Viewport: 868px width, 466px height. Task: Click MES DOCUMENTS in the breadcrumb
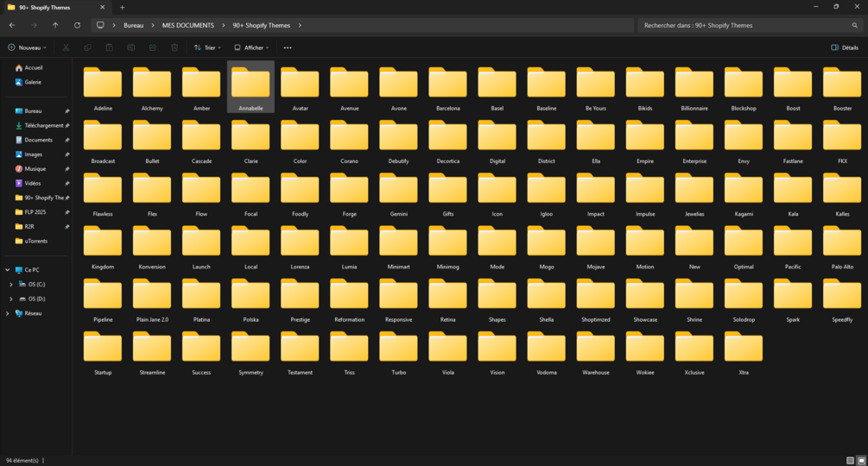tap(187, 25)
